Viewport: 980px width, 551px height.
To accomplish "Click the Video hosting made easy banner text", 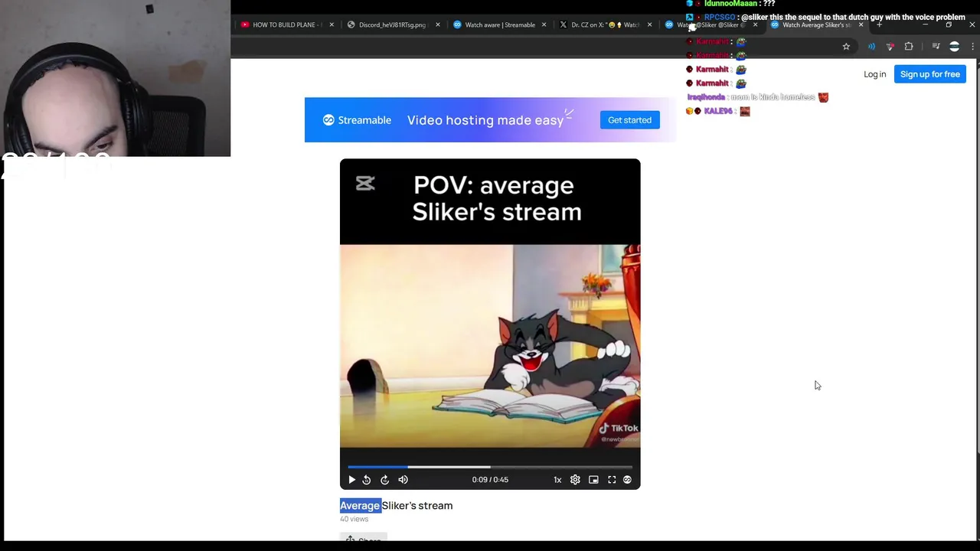I will [485, 120].
